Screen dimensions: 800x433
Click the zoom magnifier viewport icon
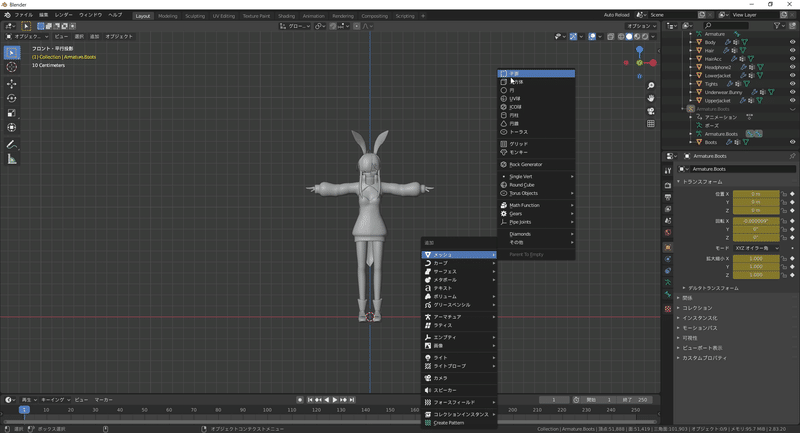click(651, 86)
